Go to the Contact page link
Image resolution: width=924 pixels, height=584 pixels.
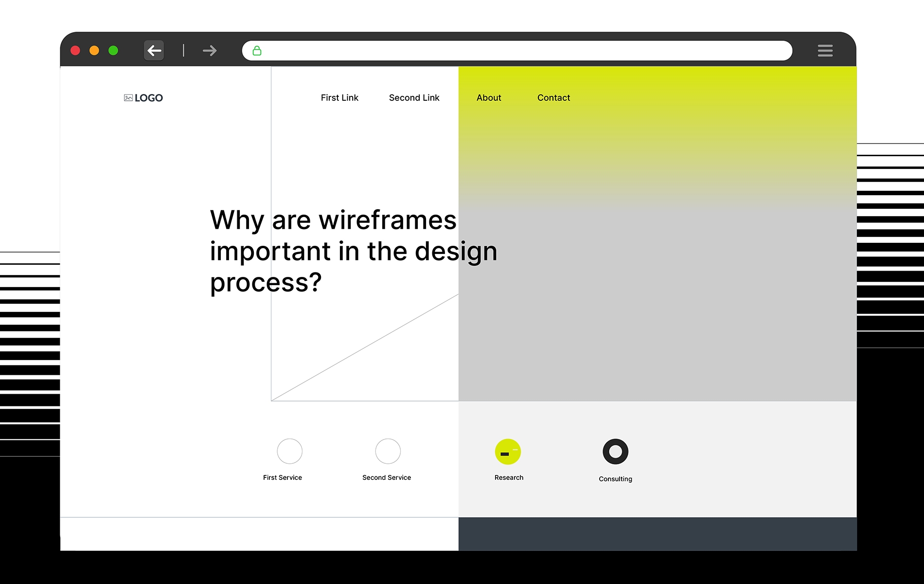click(x=553, y=98)
